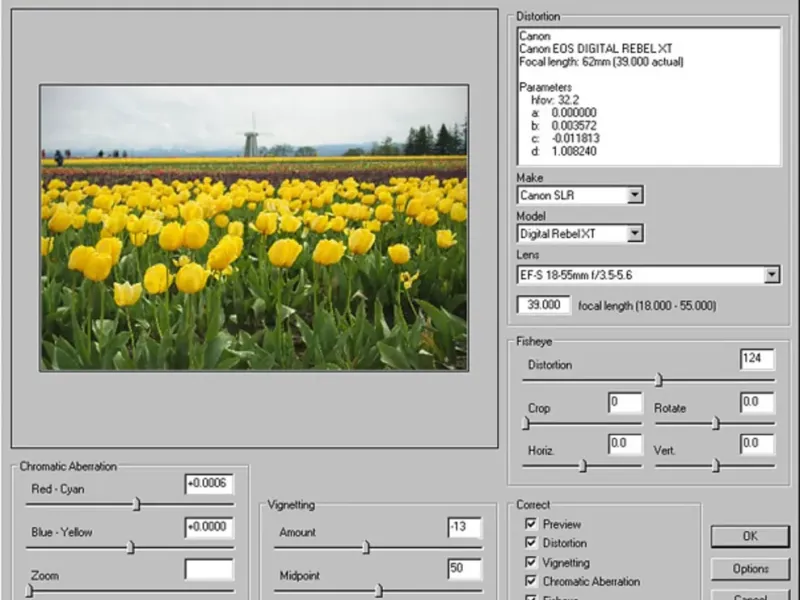Click the 'Focal length: 62mm (39.000 actual)' line
Image resolution: width=800 pixels, height=600 pixels.
click(x=601, y=62)
